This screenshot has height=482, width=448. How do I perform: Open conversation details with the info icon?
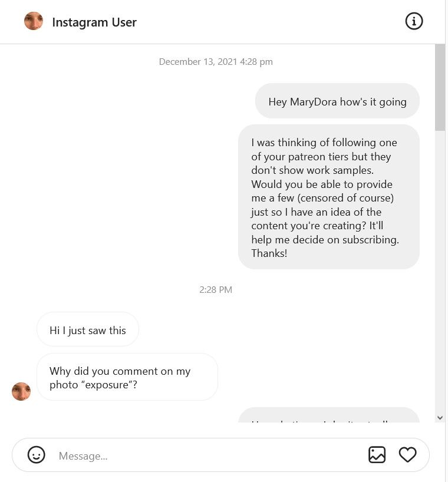(x=414, y=22)
